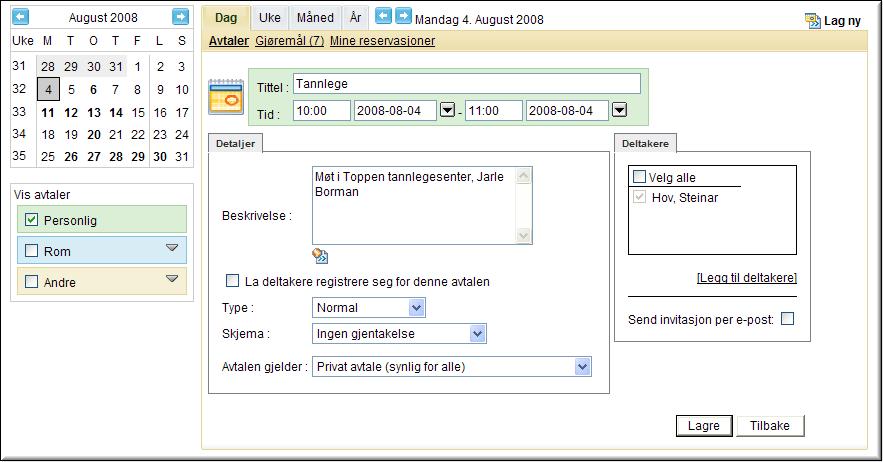Select day 4 in mini calendar
This screenshot has height=462, width=883.
coord(48,89)
